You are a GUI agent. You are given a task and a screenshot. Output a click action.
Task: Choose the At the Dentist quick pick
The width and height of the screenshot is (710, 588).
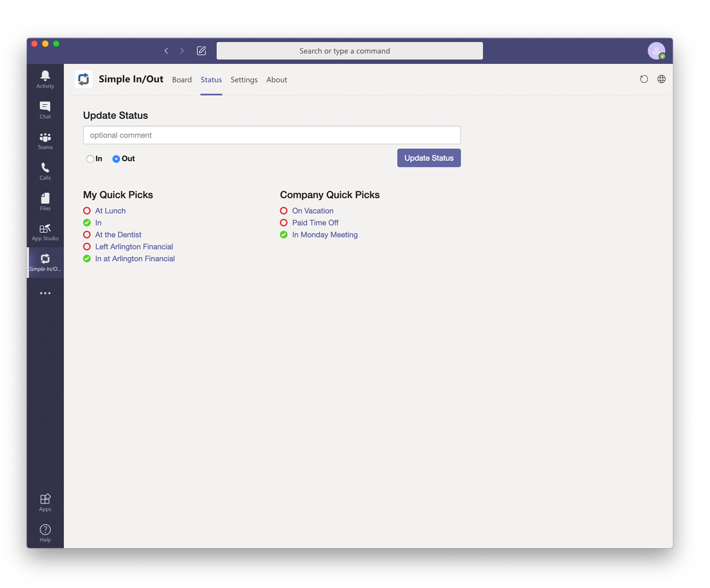coord(118,235)
